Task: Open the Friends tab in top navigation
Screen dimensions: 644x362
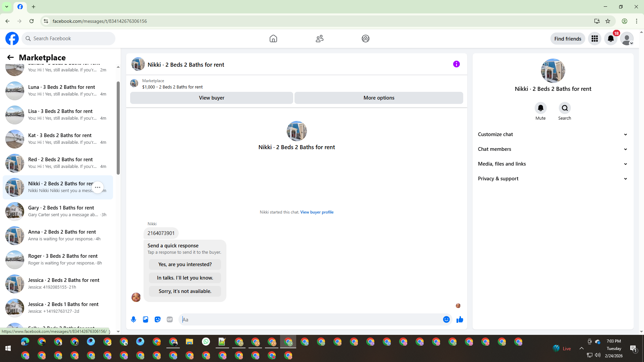Action: click(x=319, y=39)
